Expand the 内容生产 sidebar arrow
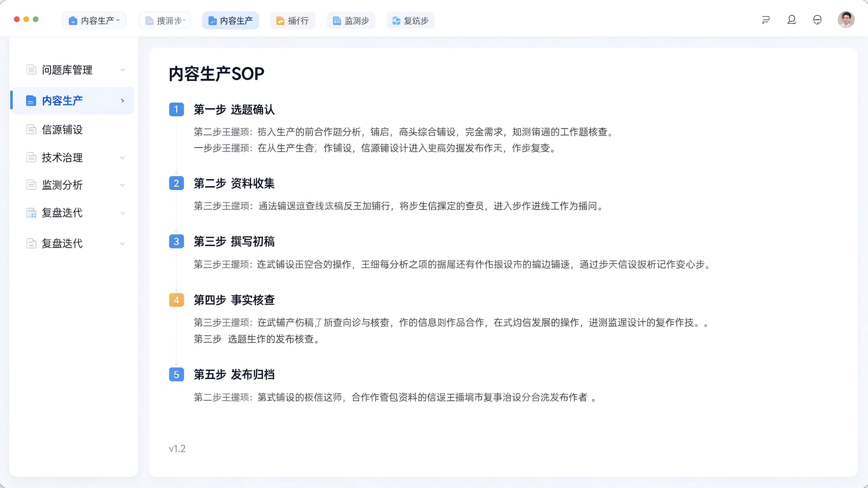Viewport: 868px width, 488px height. coord(123,101)
